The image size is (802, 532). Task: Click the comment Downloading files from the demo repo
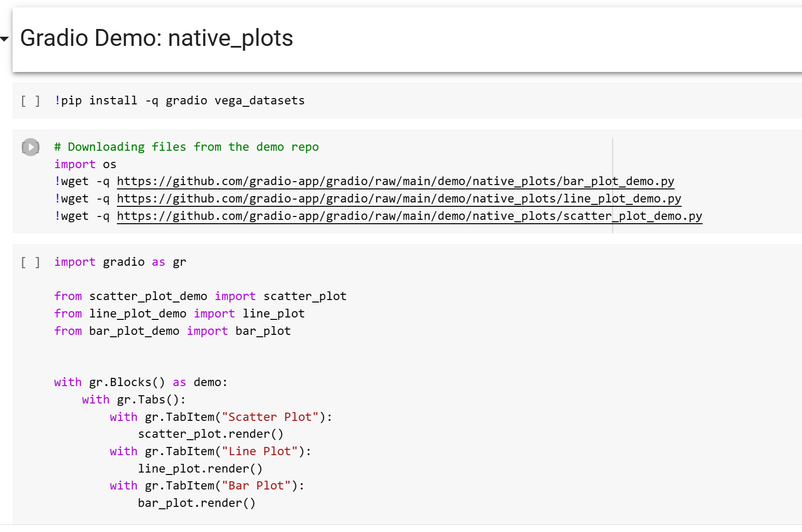pos(186,147)
